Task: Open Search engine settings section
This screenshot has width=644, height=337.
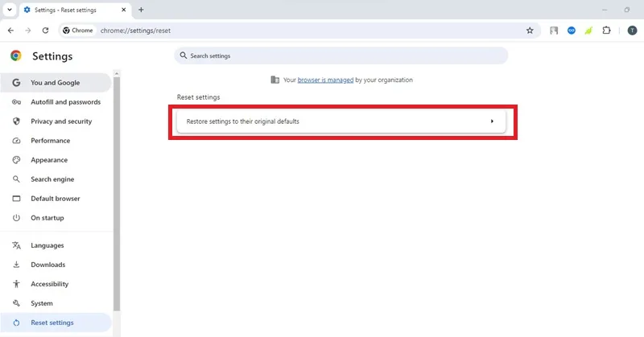Action: [x=56, y=179]
